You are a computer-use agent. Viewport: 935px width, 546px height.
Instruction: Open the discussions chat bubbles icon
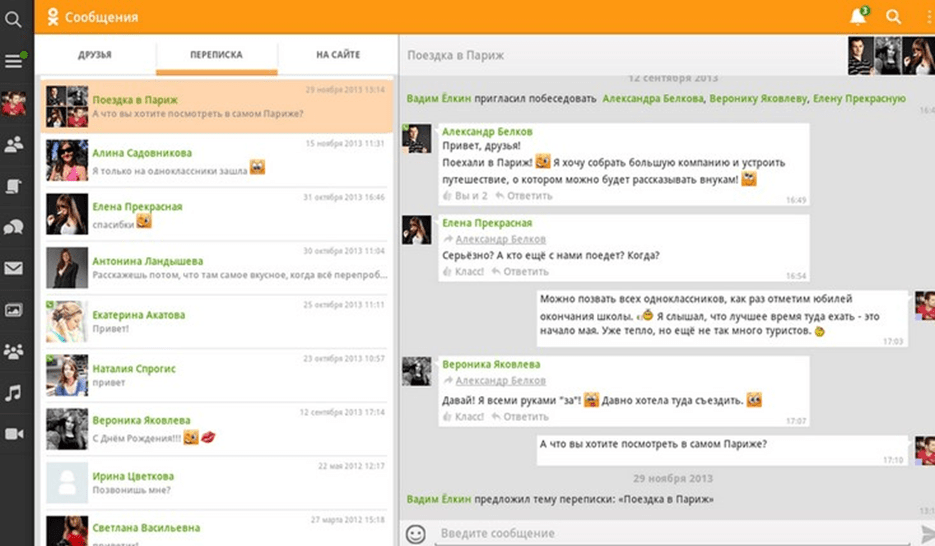coord(14,227)
